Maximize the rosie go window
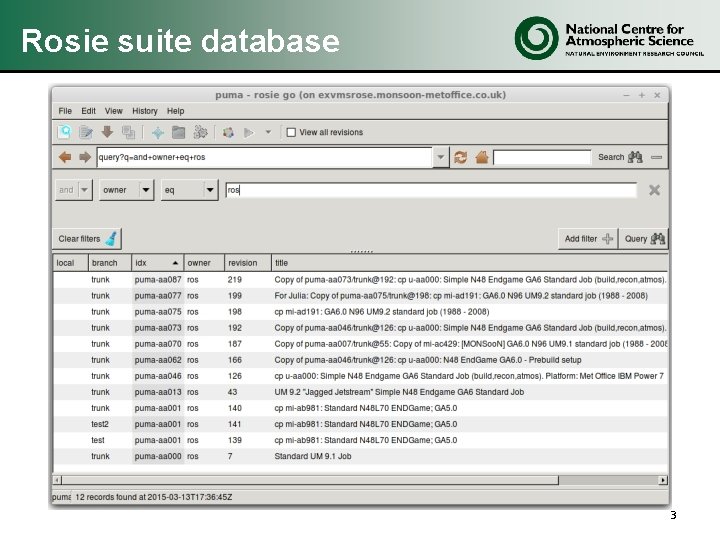 (x=641, y=95)
